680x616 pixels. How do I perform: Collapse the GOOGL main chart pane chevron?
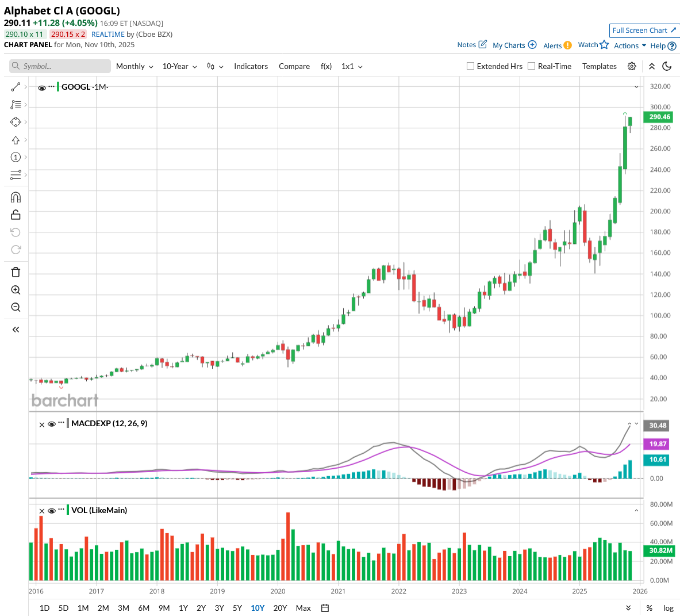pyautogui.click(x=636, y=87)
